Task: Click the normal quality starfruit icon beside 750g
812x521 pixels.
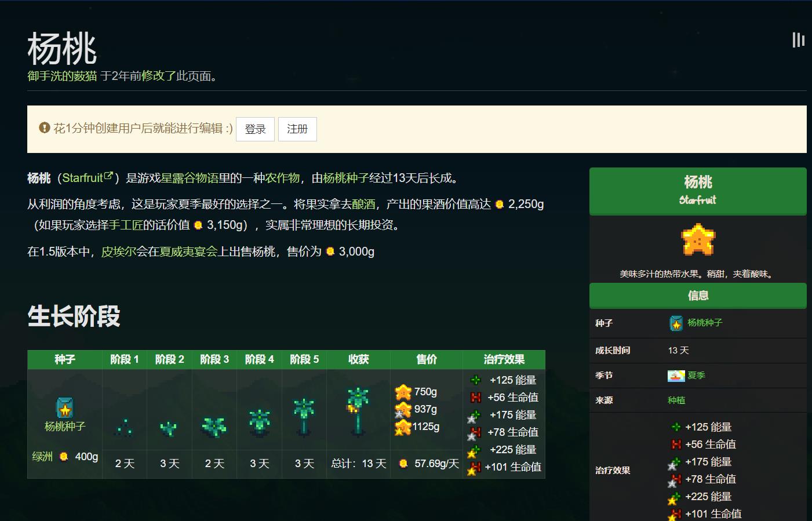Action: pos(403,392)
